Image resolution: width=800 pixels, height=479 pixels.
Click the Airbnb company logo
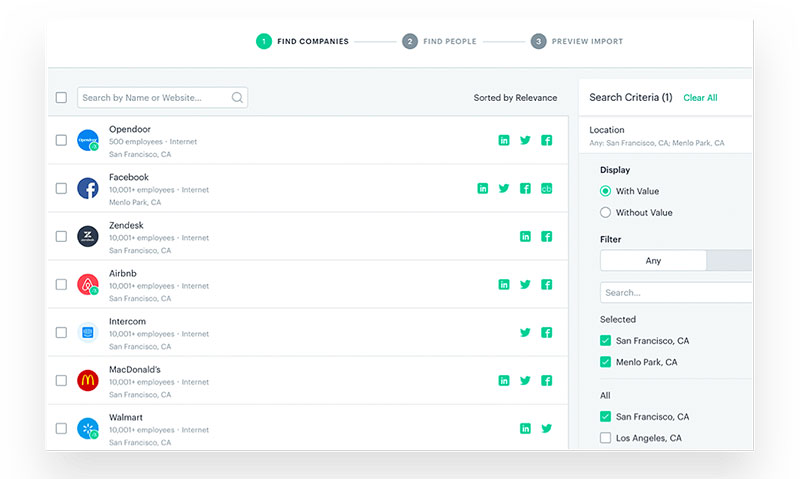(88, 284)
